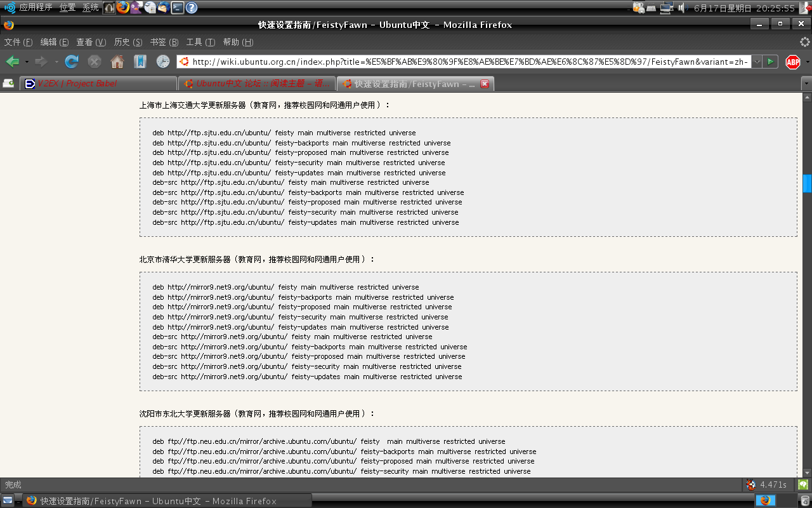812x508 pixels.
Task: Open the help launcher in the top panel
Action: (191, 8)
